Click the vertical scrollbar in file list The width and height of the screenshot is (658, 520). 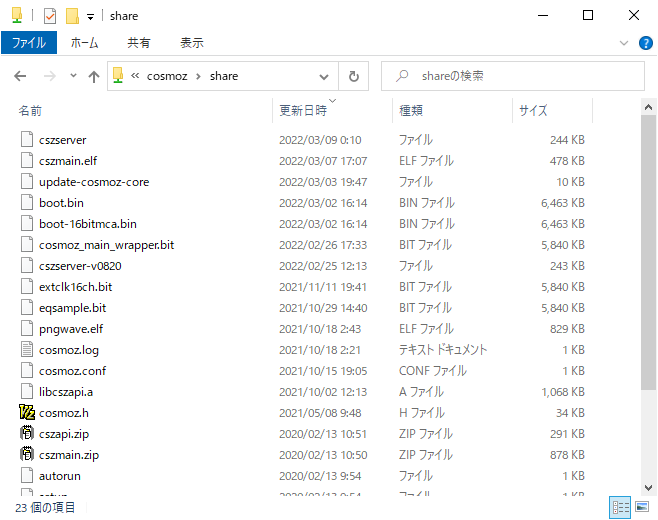[649, 300]
